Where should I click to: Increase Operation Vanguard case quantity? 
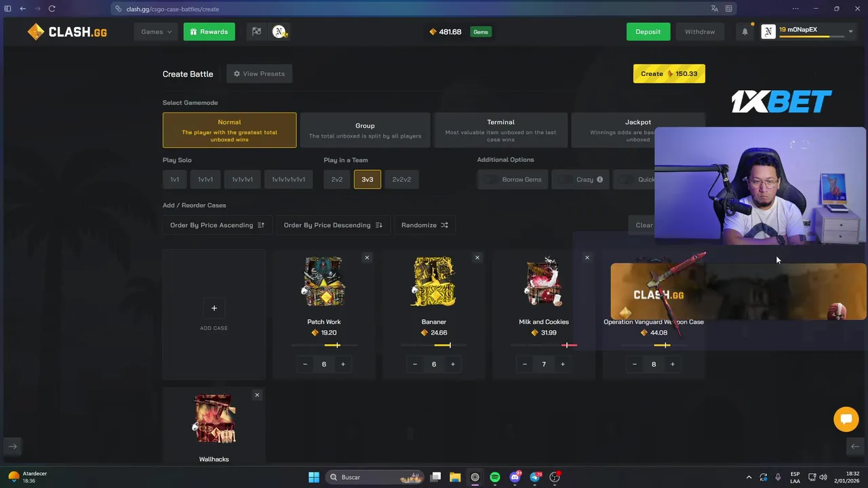(672, 364)
